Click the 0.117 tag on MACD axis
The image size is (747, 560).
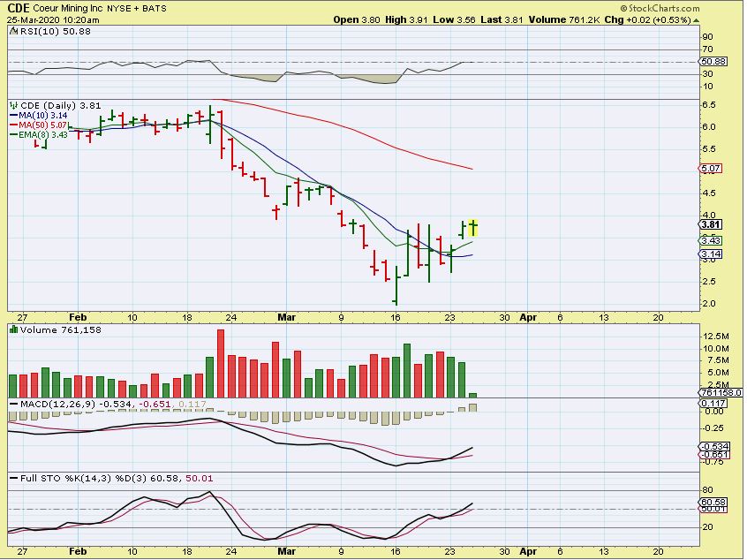point(713,403)
